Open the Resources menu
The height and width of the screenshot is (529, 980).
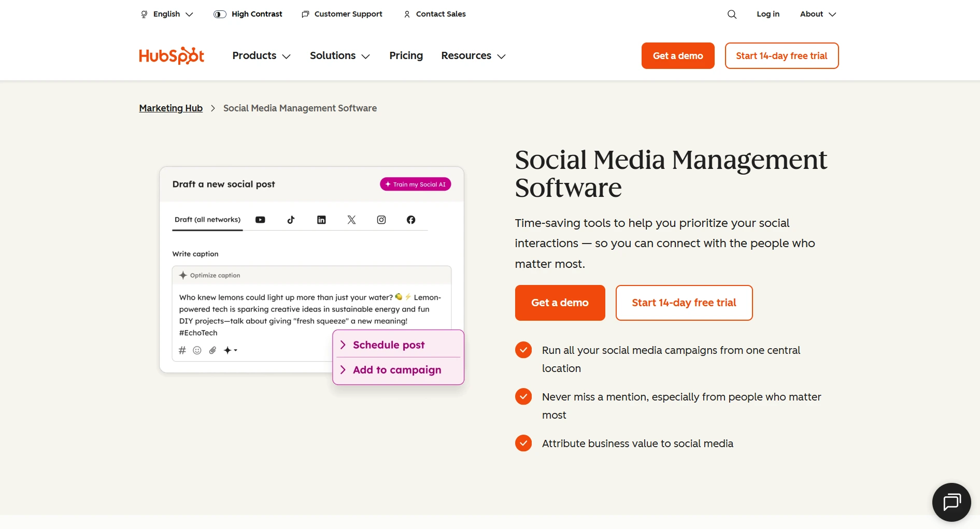473,55
